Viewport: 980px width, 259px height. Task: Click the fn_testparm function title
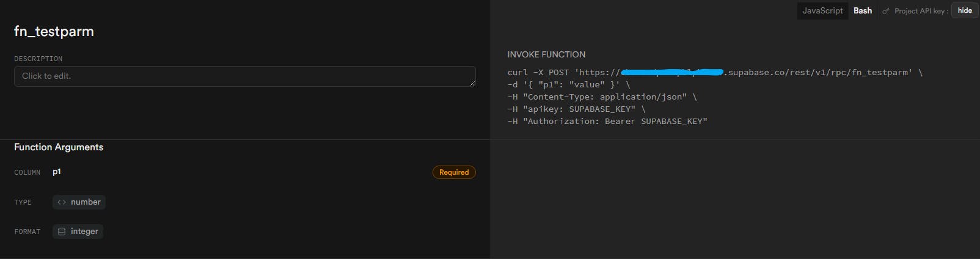tap(54, 32)
